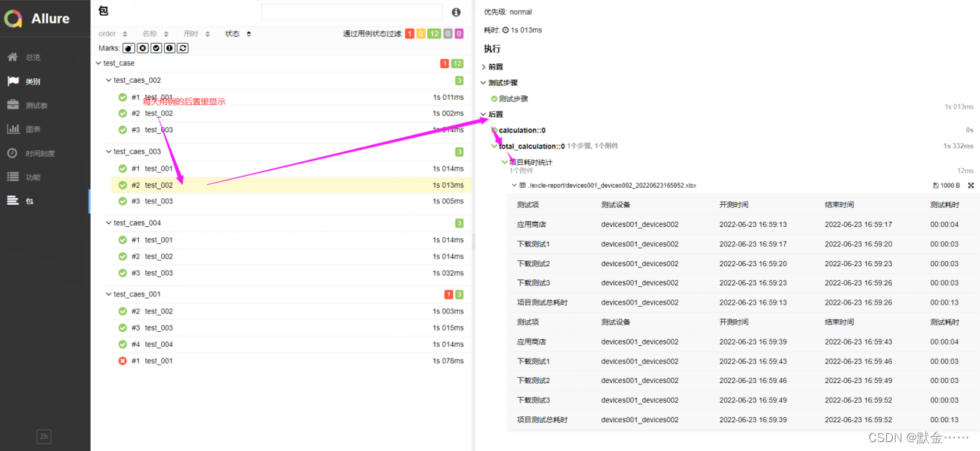Switch language with the Zh button
The image size is (980, 451).
44,436
